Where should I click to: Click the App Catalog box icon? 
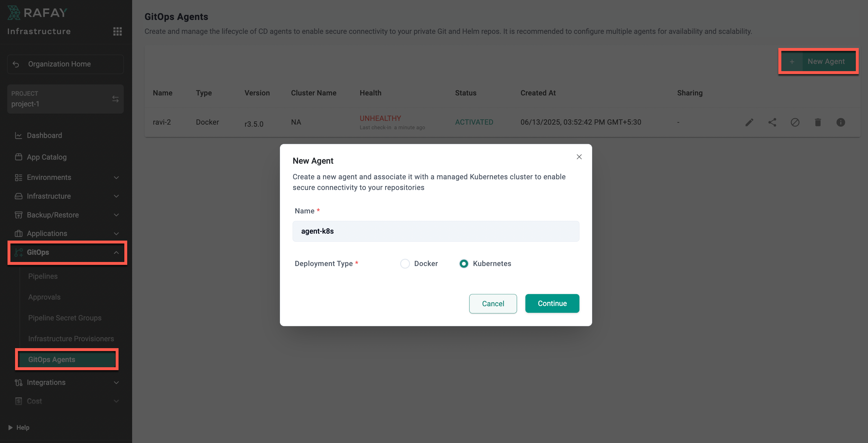tap(19, 157)
